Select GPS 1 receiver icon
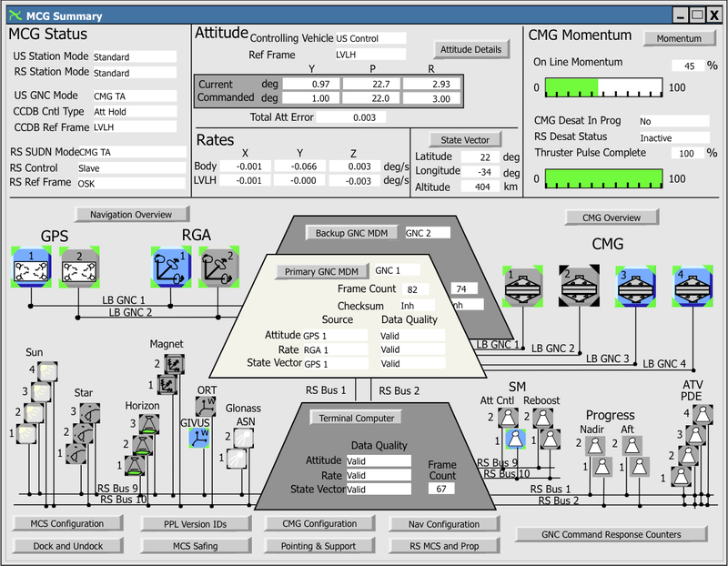The image size is (728, 566). click(31, 267)
